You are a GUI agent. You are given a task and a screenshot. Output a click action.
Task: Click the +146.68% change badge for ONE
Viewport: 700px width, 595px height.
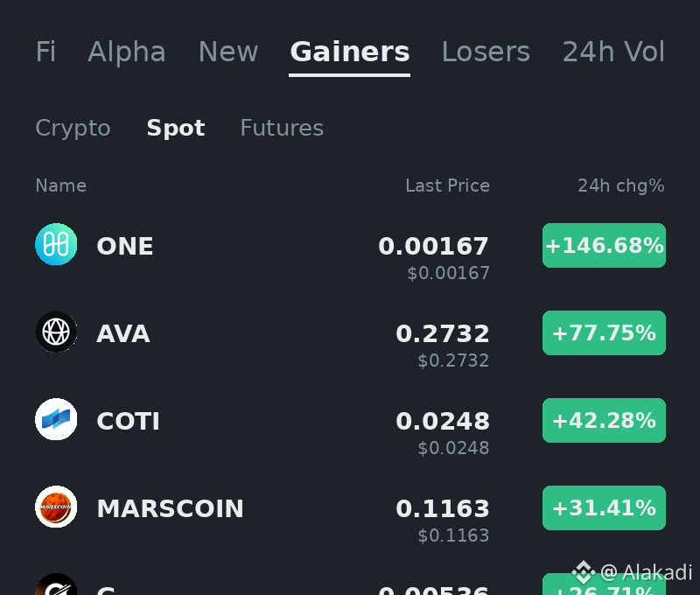tap(604, 246)
